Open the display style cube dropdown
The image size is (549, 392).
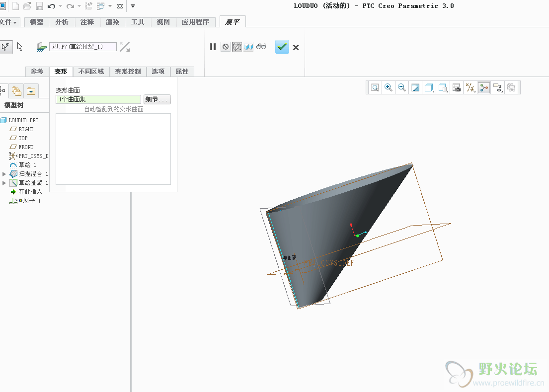[x=429, y=87]
